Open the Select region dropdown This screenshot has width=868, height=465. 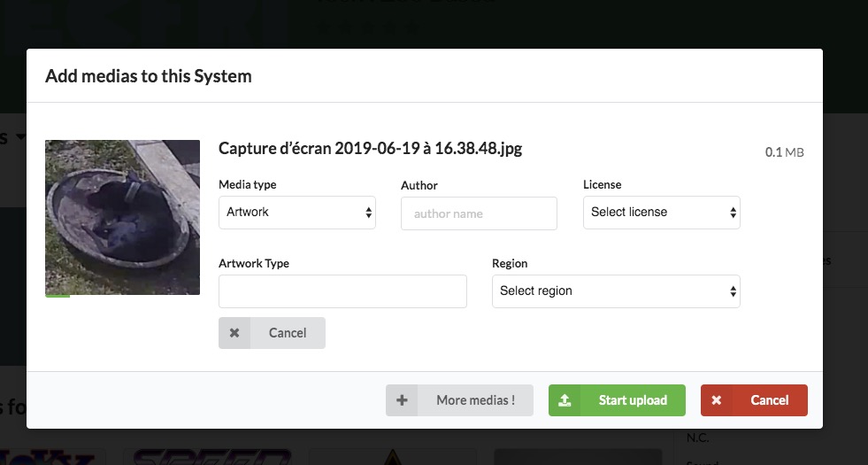point(615,291)
